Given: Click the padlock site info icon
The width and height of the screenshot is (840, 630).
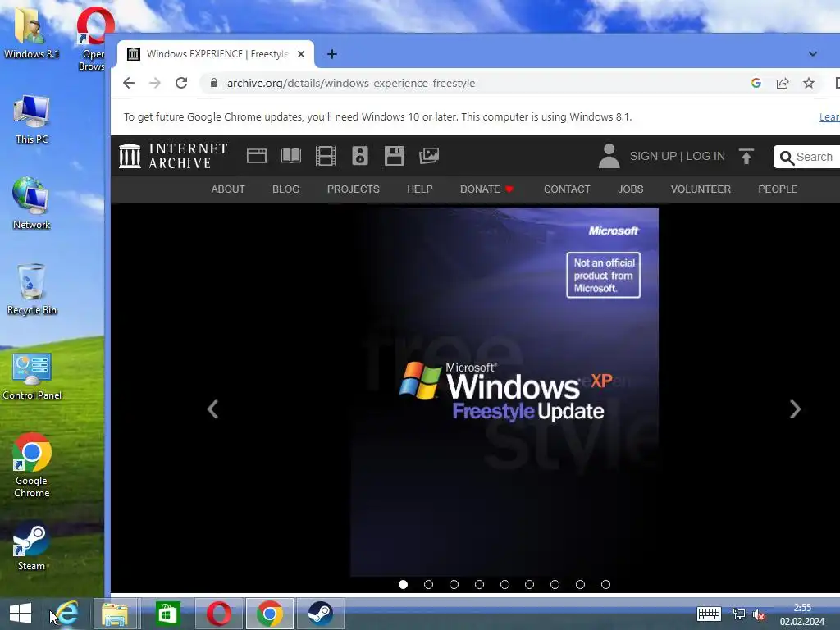Looking at the screenshot, I should 214,83.
